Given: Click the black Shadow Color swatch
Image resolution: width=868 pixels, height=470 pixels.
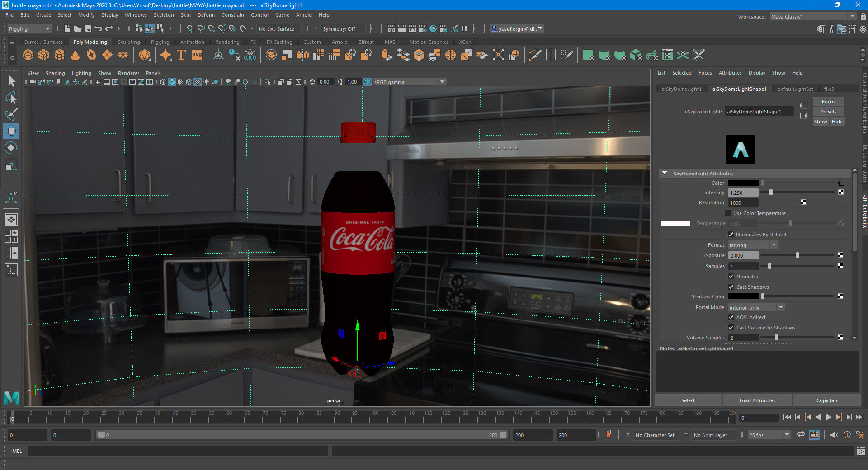Looking at the screenshot, I should pos(743,296).
